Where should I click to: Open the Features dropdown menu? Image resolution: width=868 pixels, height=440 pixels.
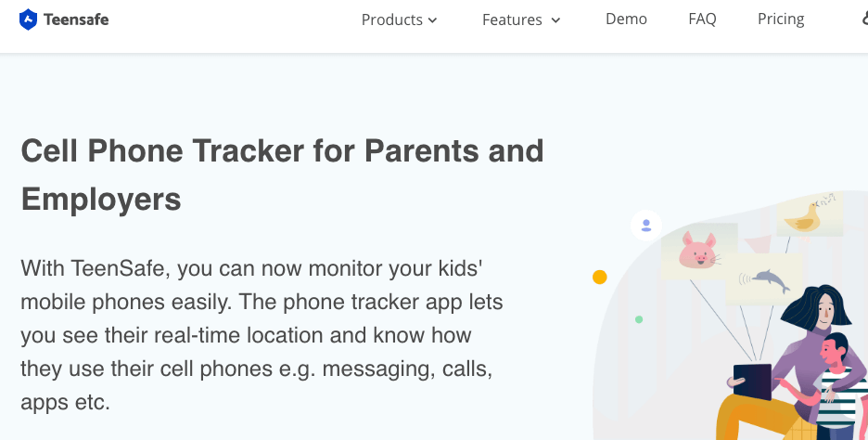512,19
